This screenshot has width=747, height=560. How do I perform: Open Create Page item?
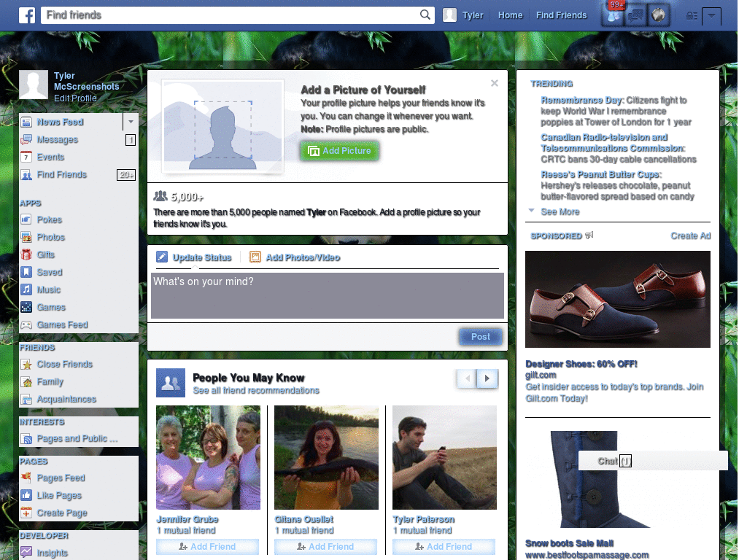[62, 513]
